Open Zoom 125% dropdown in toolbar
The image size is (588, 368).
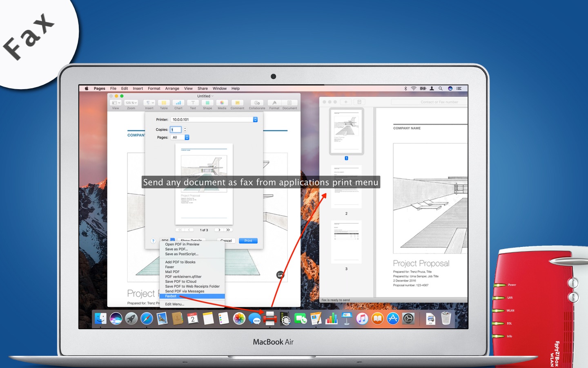[131, 103]
